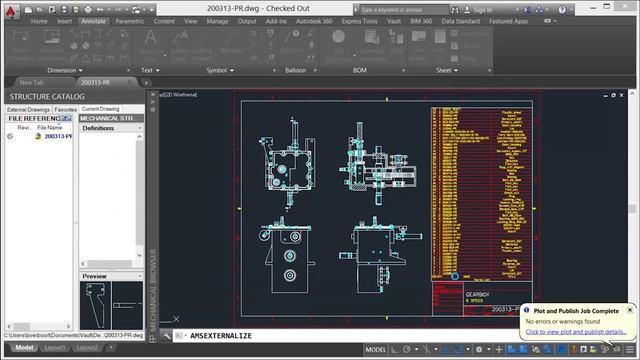Switch to the Model layout tab

(24, 348)
